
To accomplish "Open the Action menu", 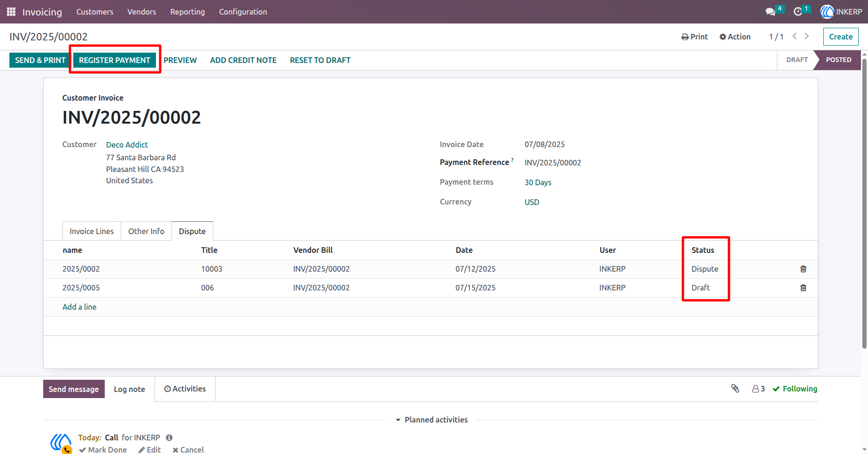I will click(735, 37).
